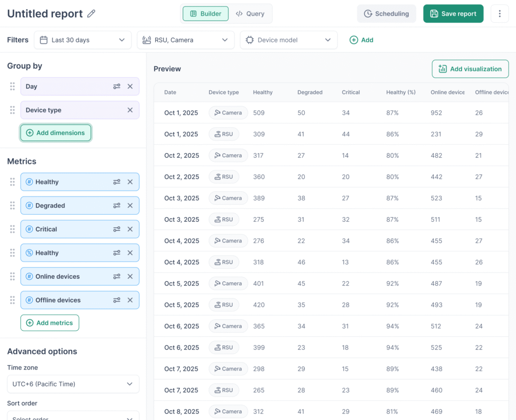Sort by the Online devices column header

point(447,92)
